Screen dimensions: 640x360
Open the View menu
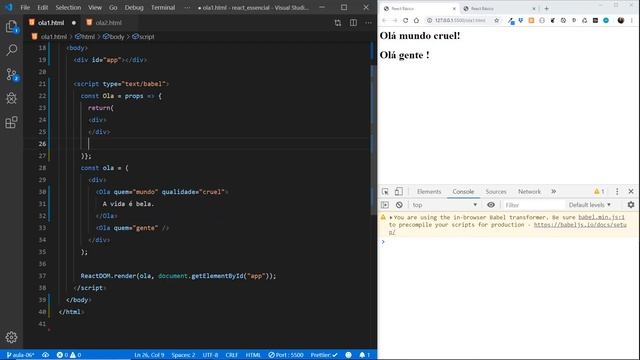click(95, 8)
